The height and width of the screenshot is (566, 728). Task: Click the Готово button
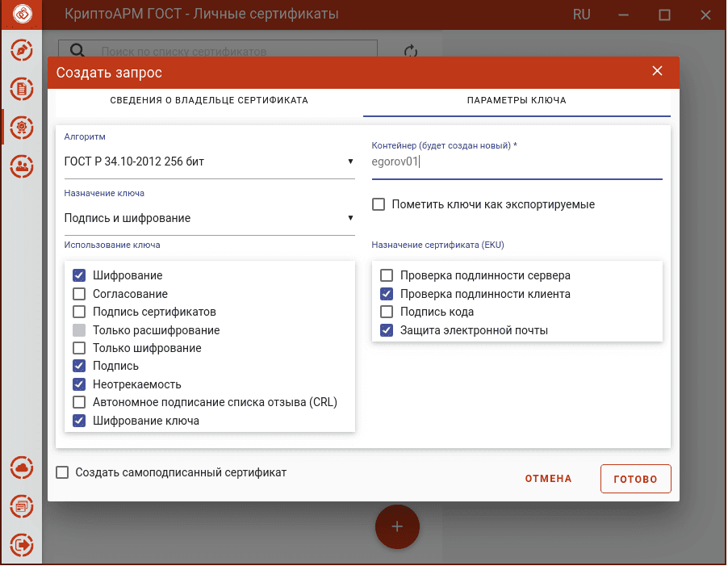pyautogui.click(x=636, y=479)
